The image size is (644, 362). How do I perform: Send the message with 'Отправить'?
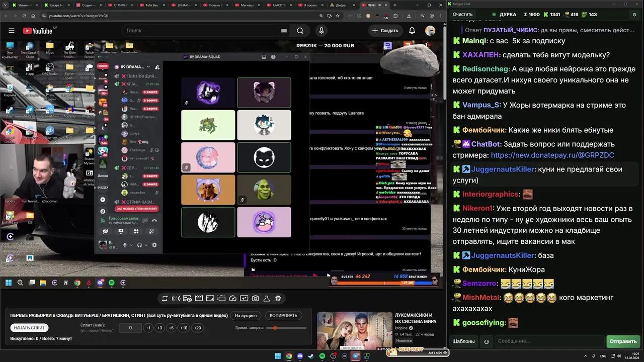[623, 341]
